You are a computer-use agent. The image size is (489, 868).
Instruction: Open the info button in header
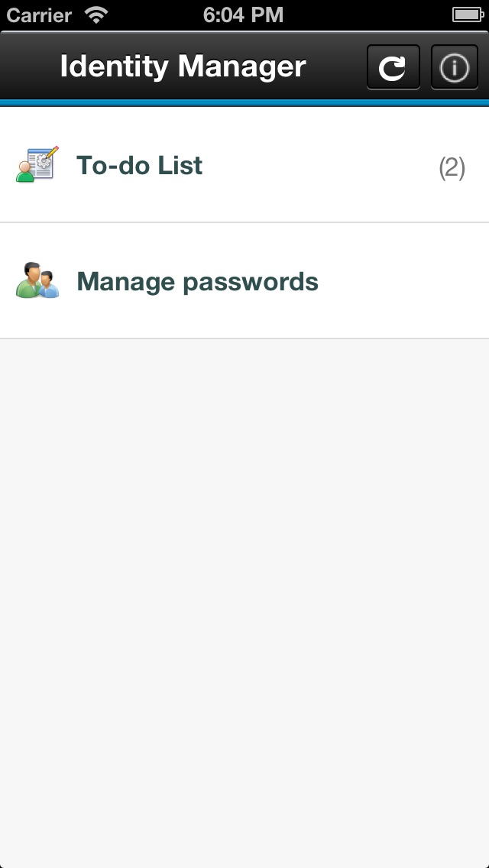(455, 67)
